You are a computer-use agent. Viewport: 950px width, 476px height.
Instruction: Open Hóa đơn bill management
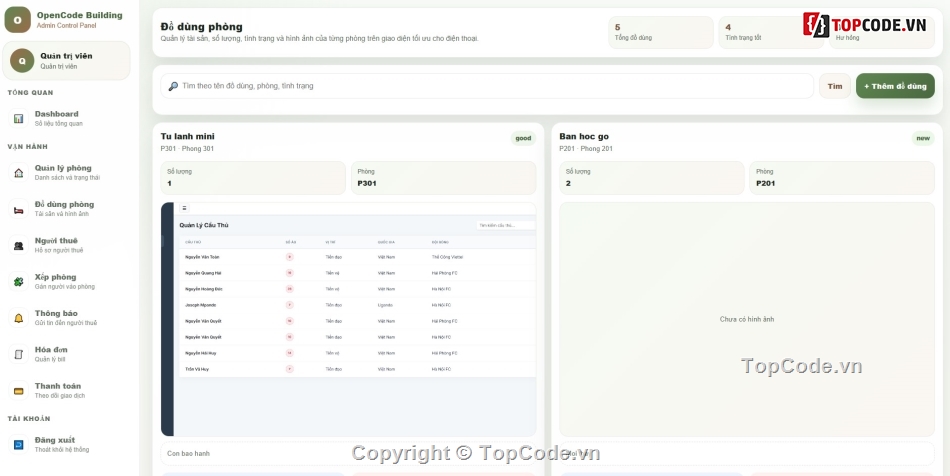click(69, 354)
